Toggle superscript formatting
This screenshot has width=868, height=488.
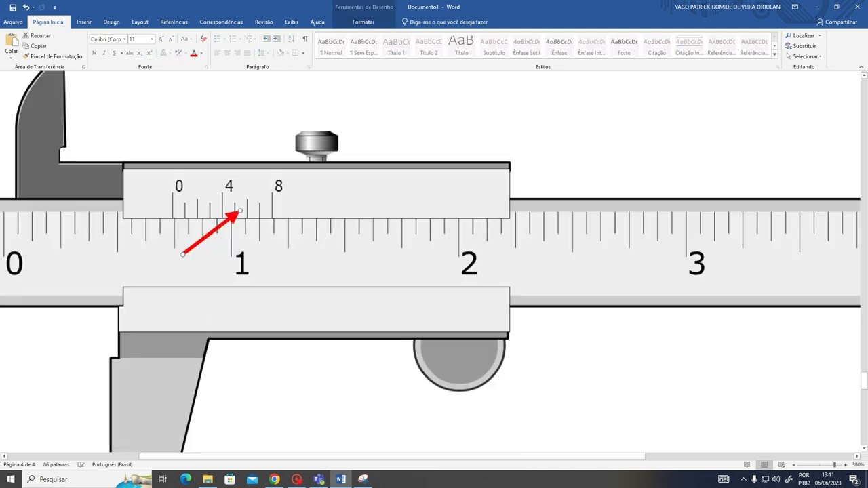point(149,53)
